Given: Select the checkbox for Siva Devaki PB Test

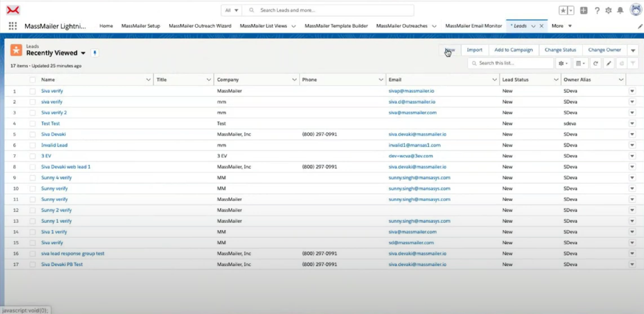Looking at the screenshot, I should tap(32, 264).
